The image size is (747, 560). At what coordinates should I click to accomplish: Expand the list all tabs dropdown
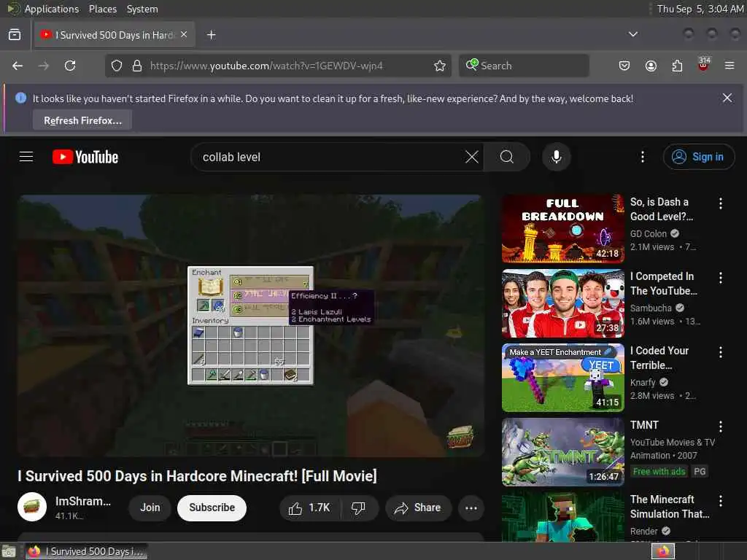[x=633, y=34]
